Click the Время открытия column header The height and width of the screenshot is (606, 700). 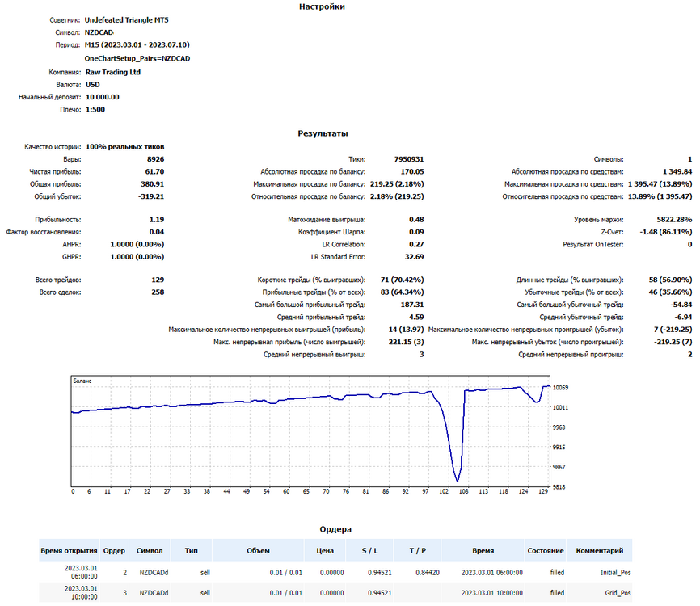69,551
